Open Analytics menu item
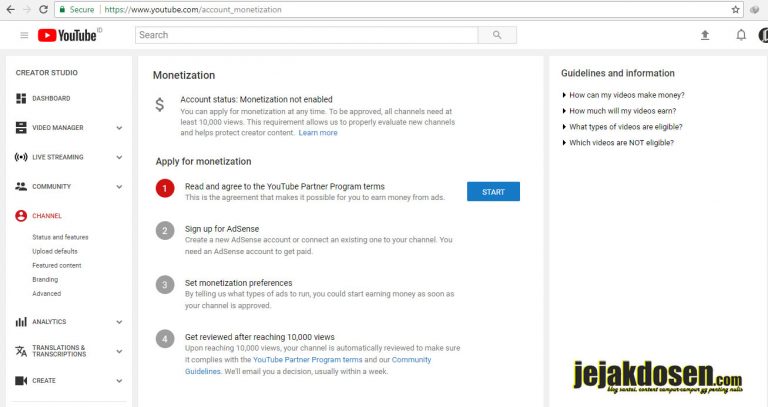The height and width of the screenshot is (407, 768). click(x=49, y=322)
